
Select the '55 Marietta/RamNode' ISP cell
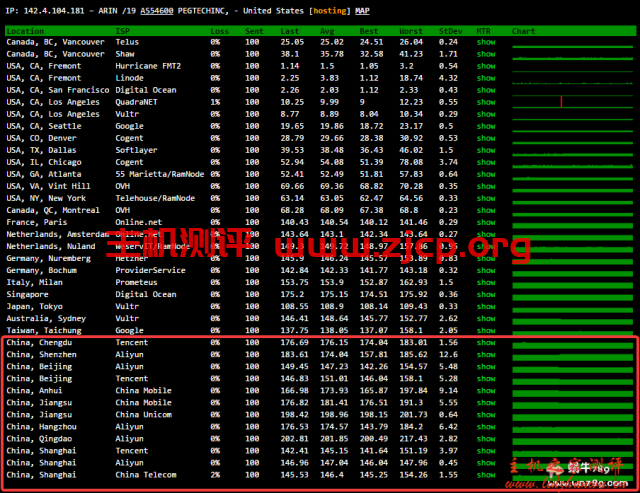coord(160,174)
